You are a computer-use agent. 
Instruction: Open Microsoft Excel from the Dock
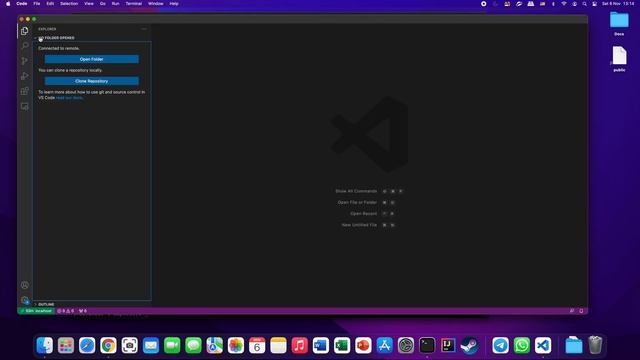pos(342,345)
